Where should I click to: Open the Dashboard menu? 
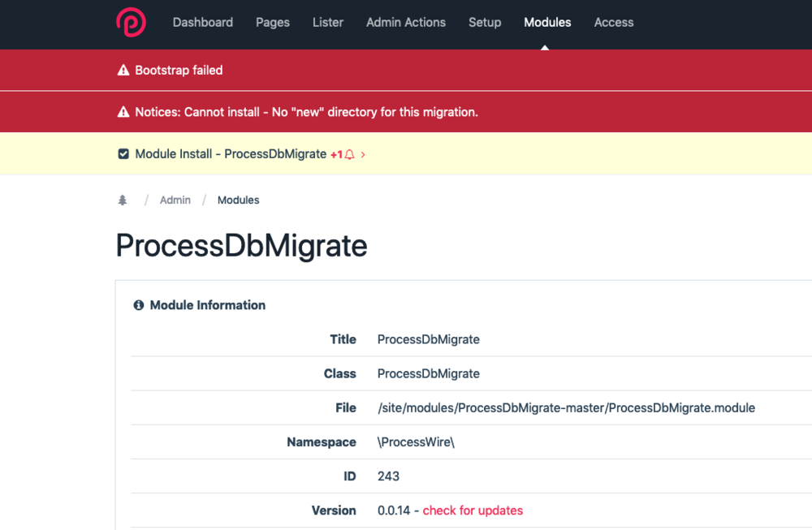(x=202, y=22)
